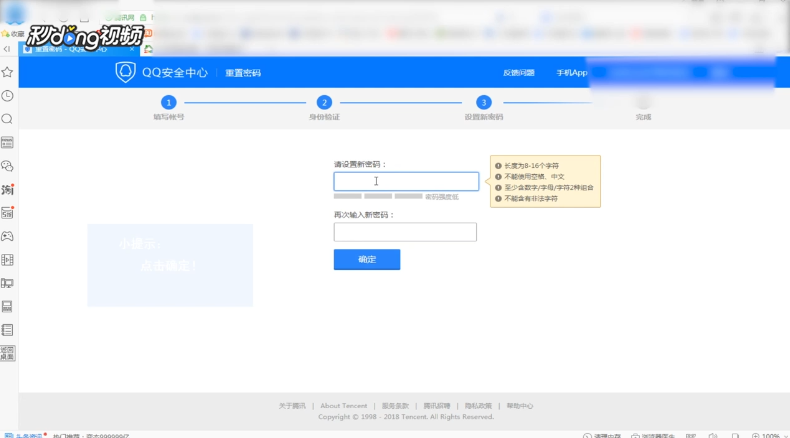The image size is (790, 438).
Task: Click the password strength indicator bar
Action: pos(378,196)
